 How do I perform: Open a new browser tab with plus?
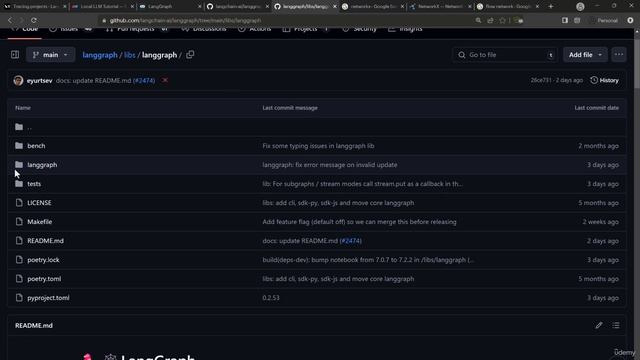coord(551,7)
